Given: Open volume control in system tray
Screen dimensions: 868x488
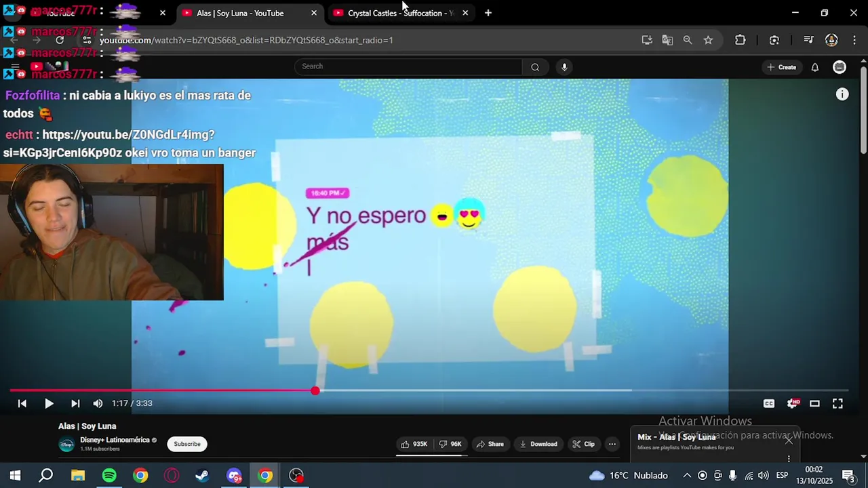Looking at the screenshot, I should point(764,476).
